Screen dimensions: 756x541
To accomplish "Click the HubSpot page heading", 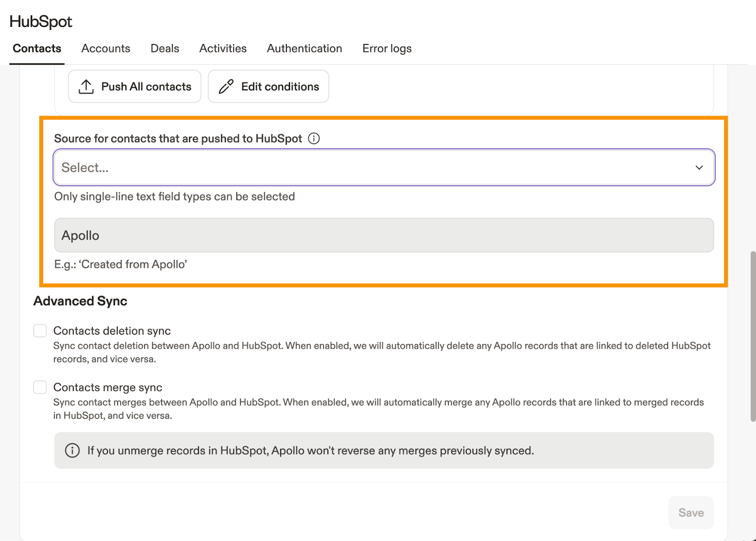I will [41, 22].
